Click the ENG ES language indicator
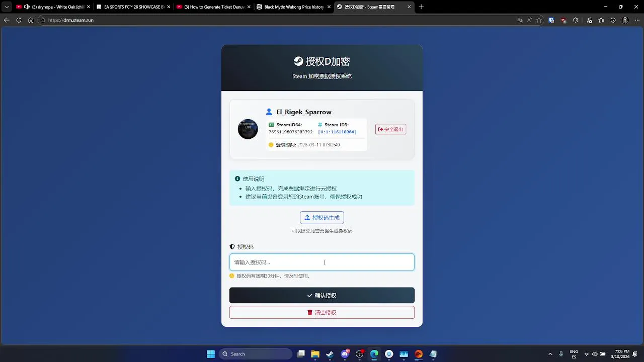 point(574,354)
